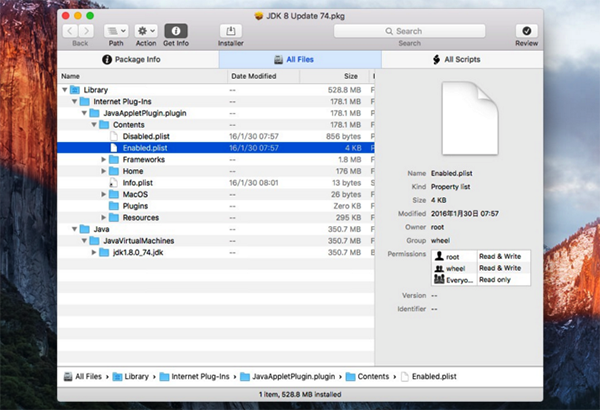Click the All Files path bar icon
This screenshot has width=600, height=410.
68,377
